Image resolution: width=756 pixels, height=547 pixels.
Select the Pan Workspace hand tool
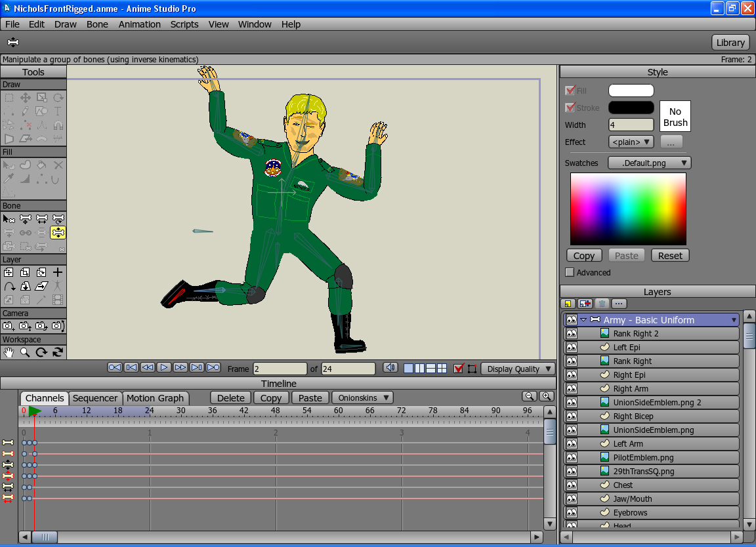(x=9, y=352)
